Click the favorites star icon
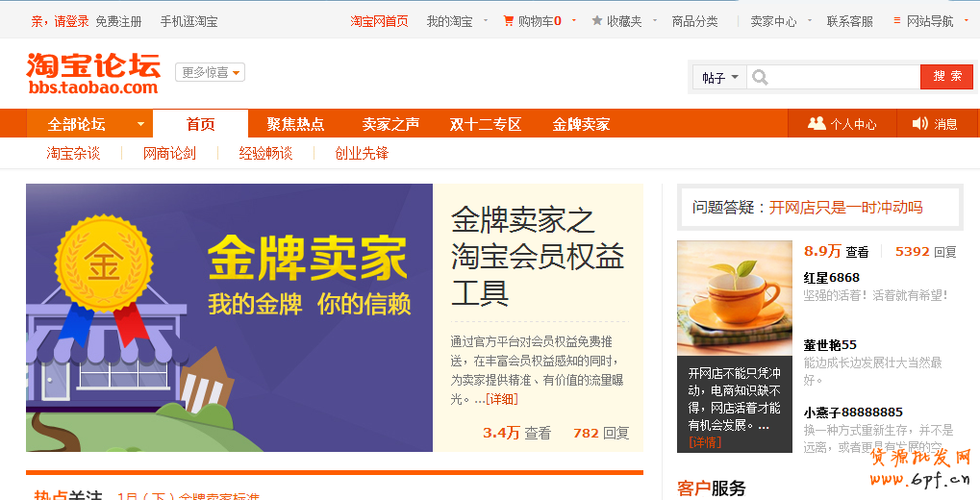980x500 pixels. tap(597, 20)
